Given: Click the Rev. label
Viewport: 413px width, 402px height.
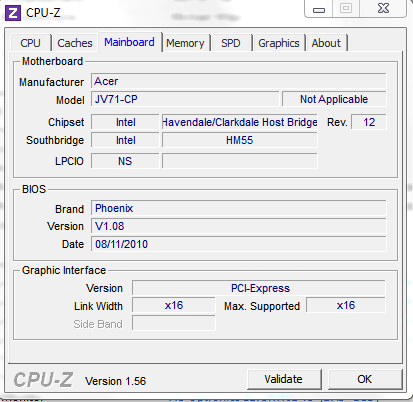Looking at the screenshot, I should pos(337,122).
